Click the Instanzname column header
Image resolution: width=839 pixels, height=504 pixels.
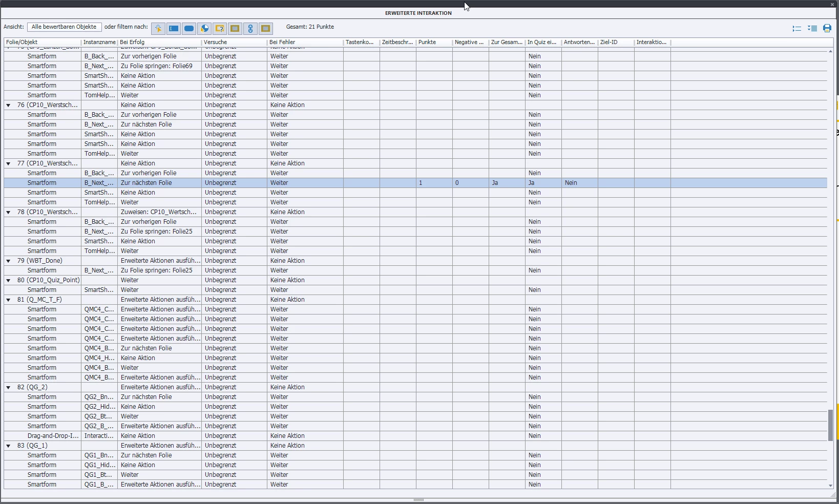tap(99, 42)
